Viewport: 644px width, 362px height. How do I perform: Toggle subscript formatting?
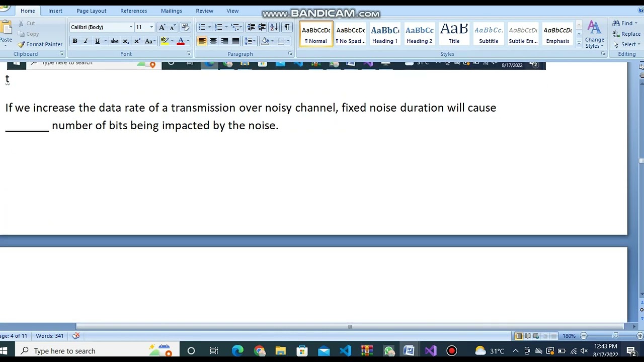click(x=126, y=41)
